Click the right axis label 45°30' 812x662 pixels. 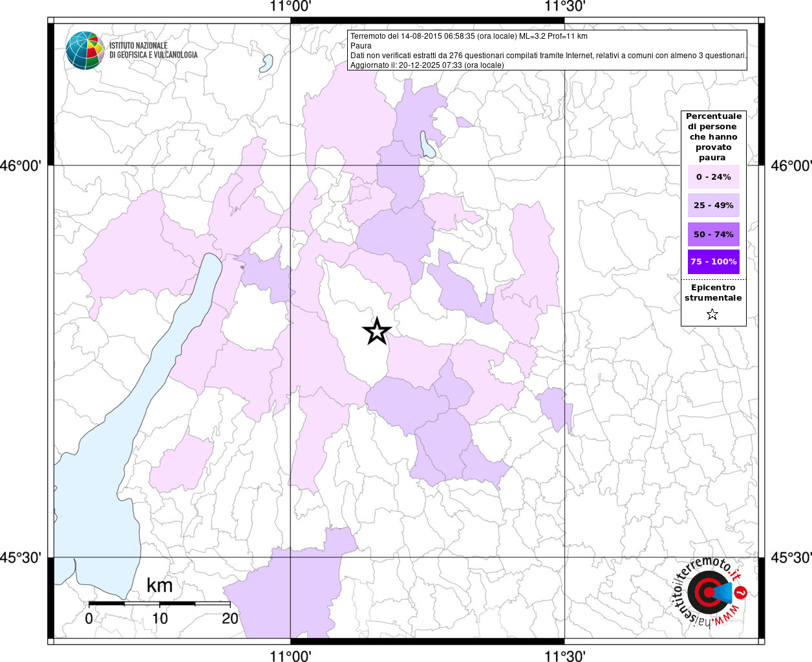(791, 557)
